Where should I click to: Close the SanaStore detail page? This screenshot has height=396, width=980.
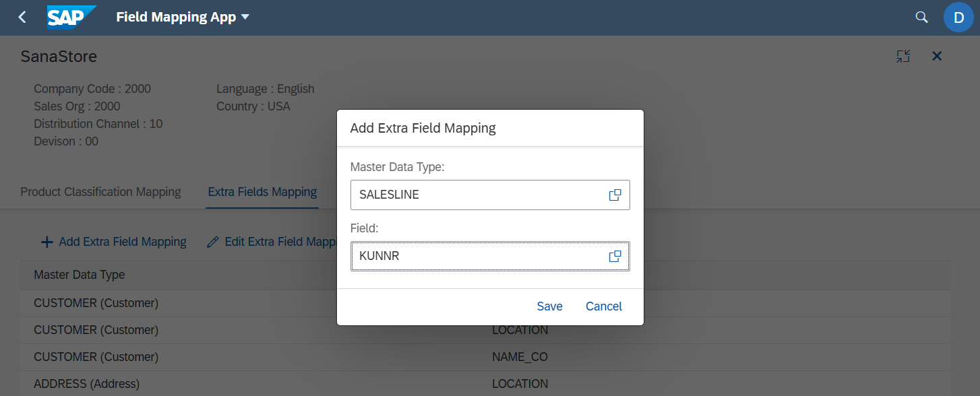click(937, 57)
